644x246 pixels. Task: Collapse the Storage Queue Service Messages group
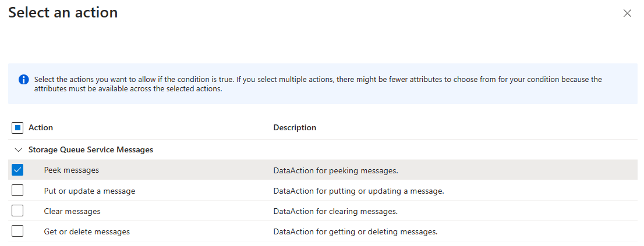[18, 149]
